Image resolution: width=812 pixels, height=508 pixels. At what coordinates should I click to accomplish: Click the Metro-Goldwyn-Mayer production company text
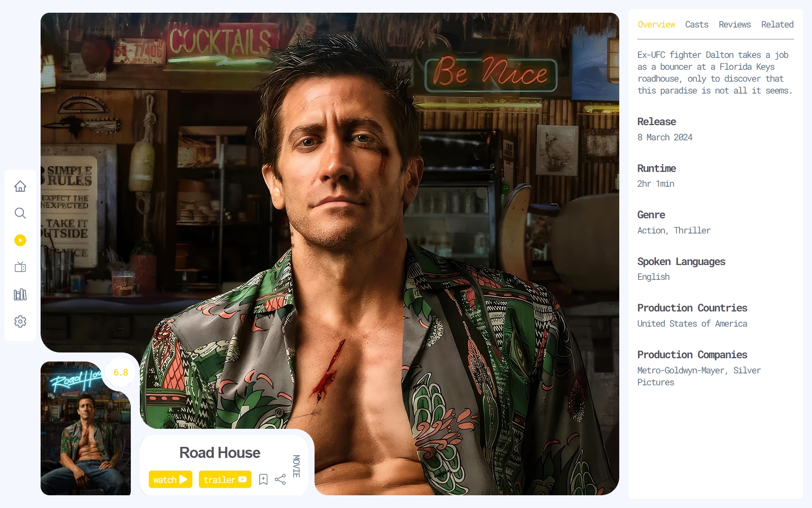pos(681,371)
